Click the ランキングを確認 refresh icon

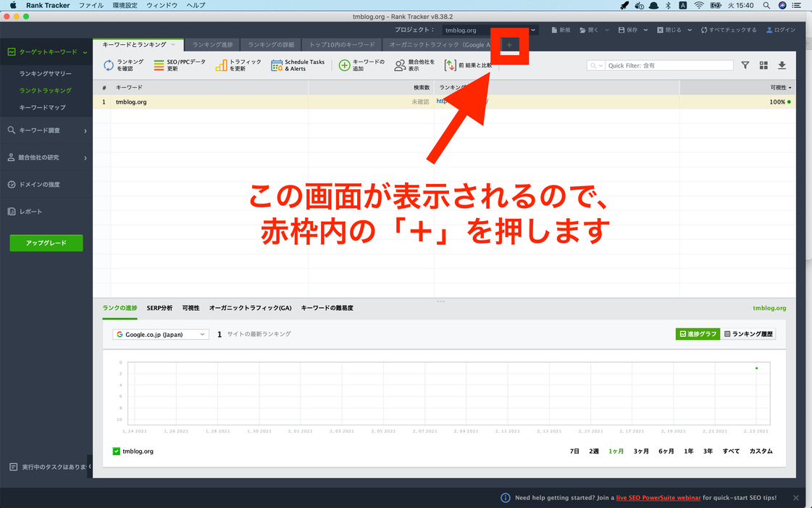pos(108,65)
